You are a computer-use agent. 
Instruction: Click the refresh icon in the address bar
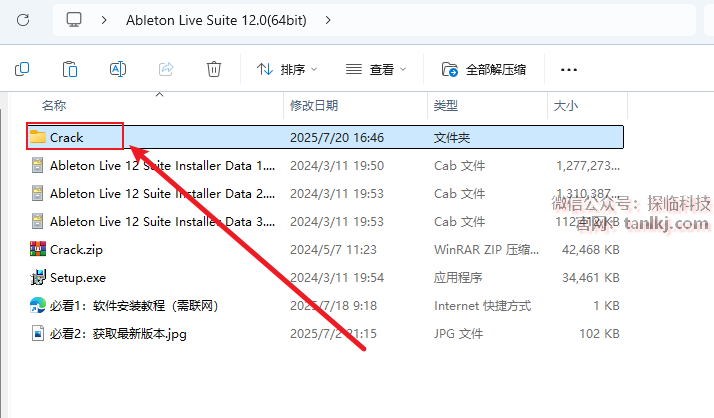pyautogui.click(x=24, y=19)
